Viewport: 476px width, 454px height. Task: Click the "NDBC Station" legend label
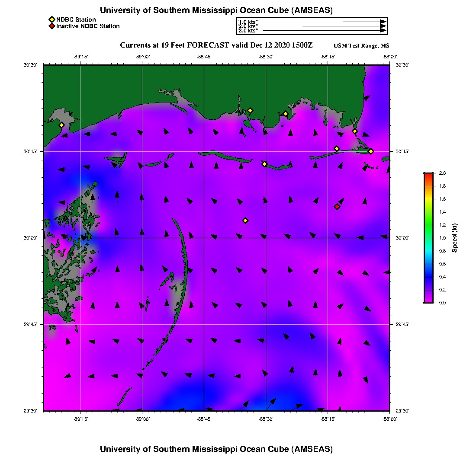coord(76,19)
